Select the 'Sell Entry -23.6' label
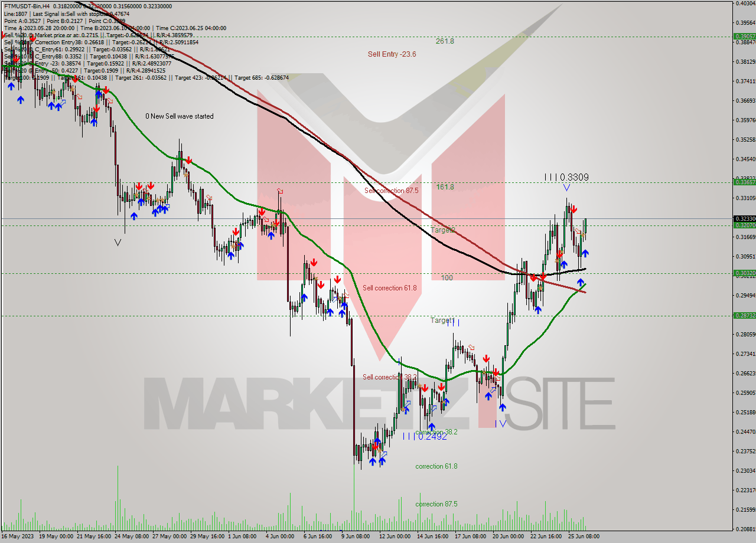The width and height of the screenshot is (756, 543). coord(392,54)
